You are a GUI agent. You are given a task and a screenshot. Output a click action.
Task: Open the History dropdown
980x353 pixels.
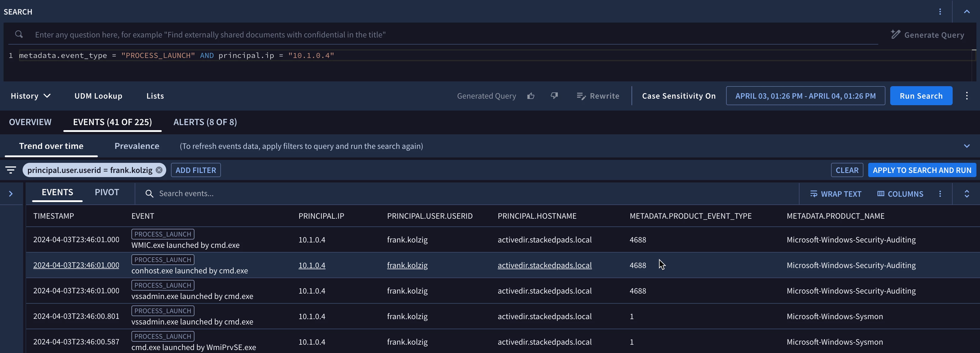30,96
